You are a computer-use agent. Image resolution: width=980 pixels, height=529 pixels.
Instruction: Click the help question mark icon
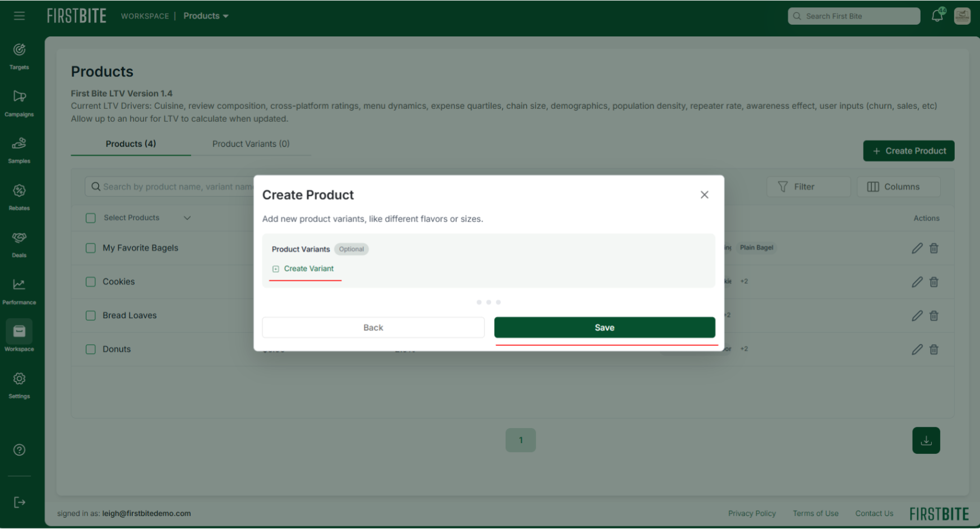19,450
